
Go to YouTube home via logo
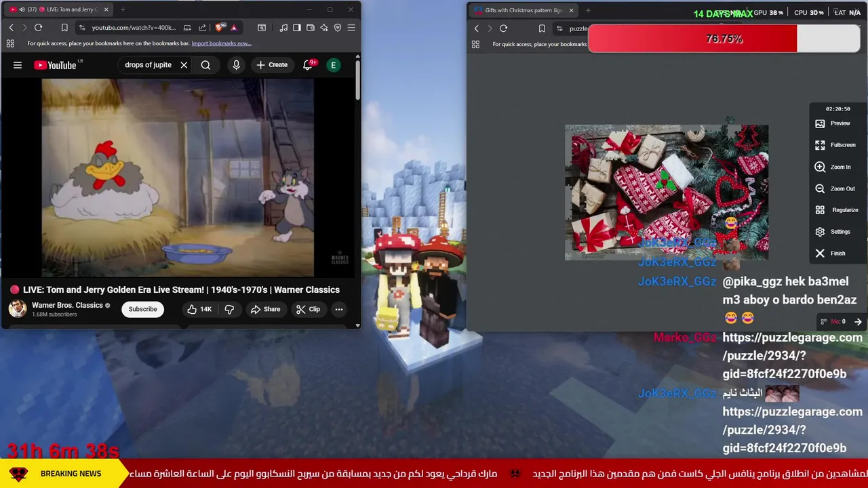coord(55,65)
